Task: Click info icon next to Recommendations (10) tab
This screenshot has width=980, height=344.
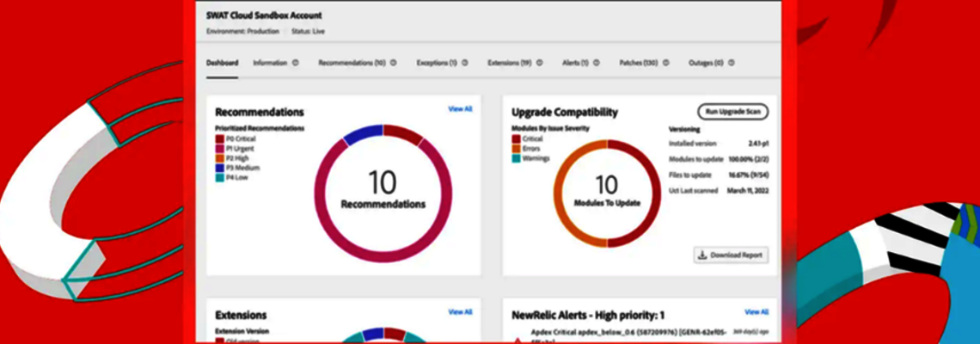Action: (x=394, y=63)
